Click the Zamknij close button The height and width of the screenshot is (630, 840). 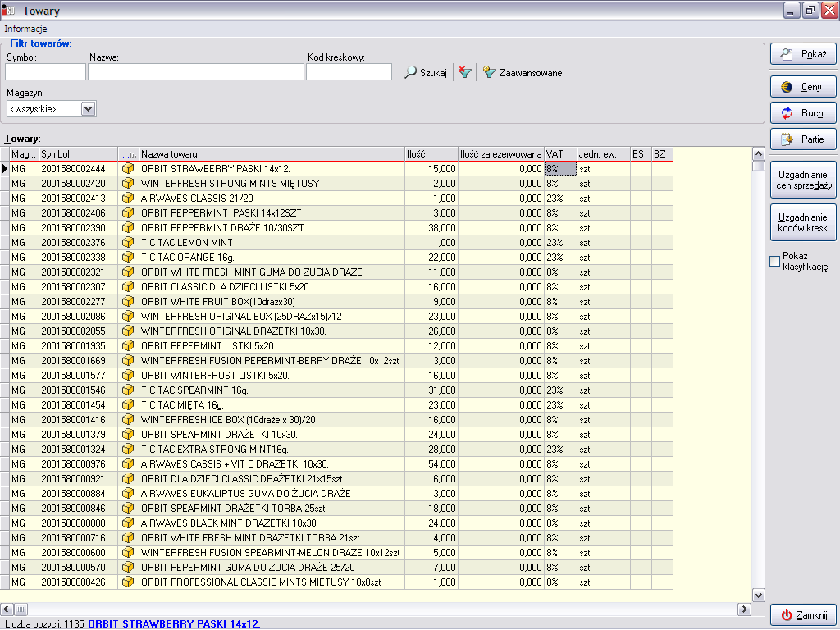pos(803,615)
